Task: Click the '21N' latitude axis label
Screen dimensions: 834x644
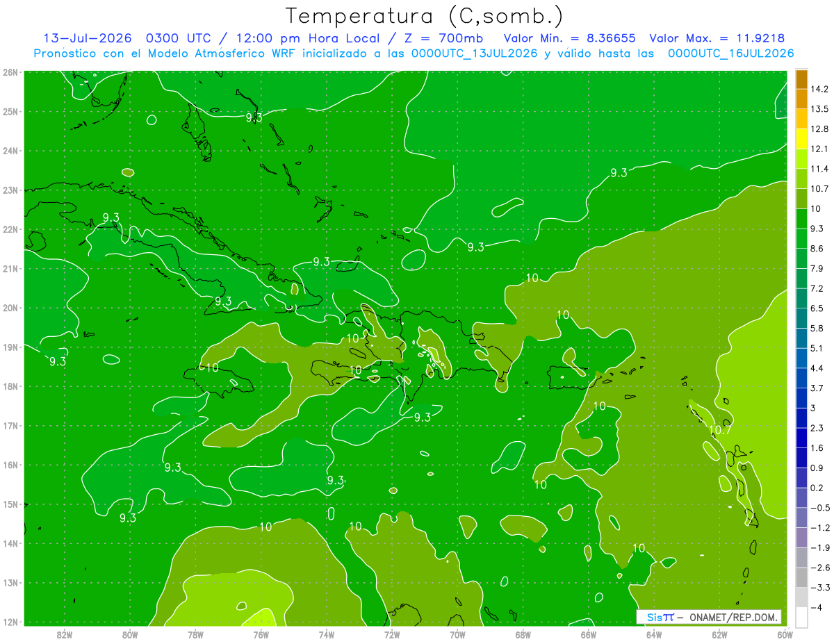Action: pos(10,268)
